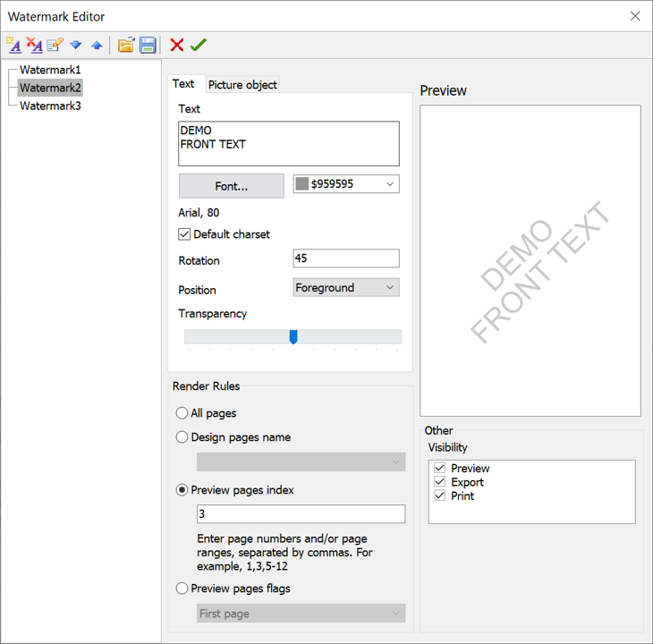Move watermark up with blue arrow
653x644 pixels.
pyautogui.click(x=97, y=45)
